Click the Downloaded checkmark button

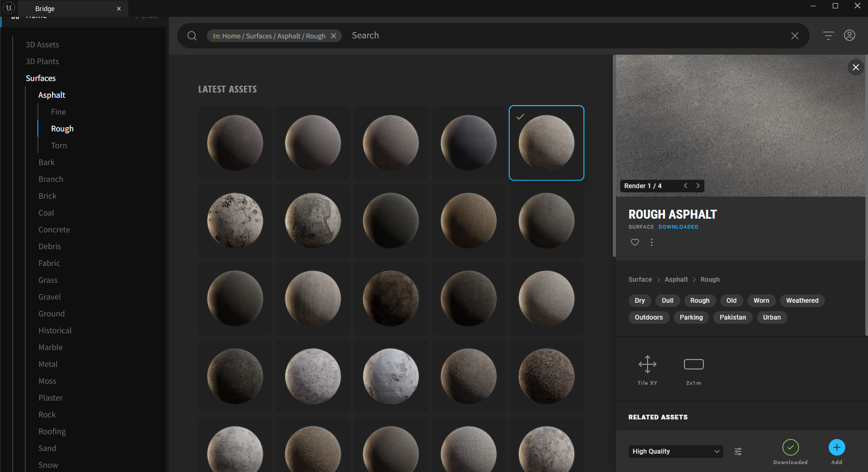point(791,447)
